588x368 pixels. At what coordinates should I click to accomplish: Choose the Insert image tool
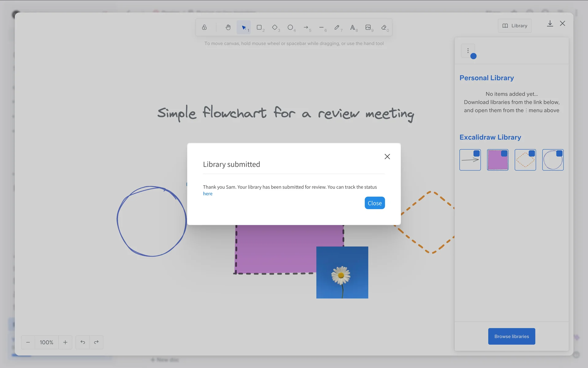click(x=368, y=27)
